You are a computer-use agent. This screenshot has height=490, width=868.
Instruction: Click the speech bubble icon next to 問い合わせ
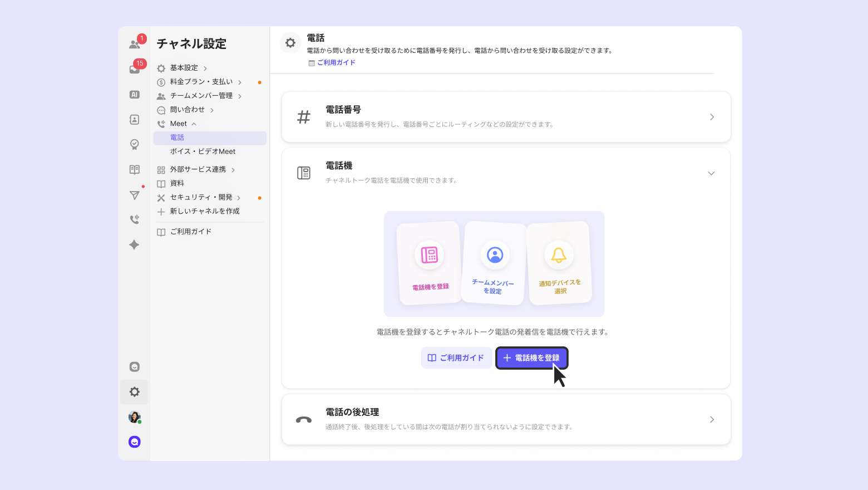(x=161, y=110)
